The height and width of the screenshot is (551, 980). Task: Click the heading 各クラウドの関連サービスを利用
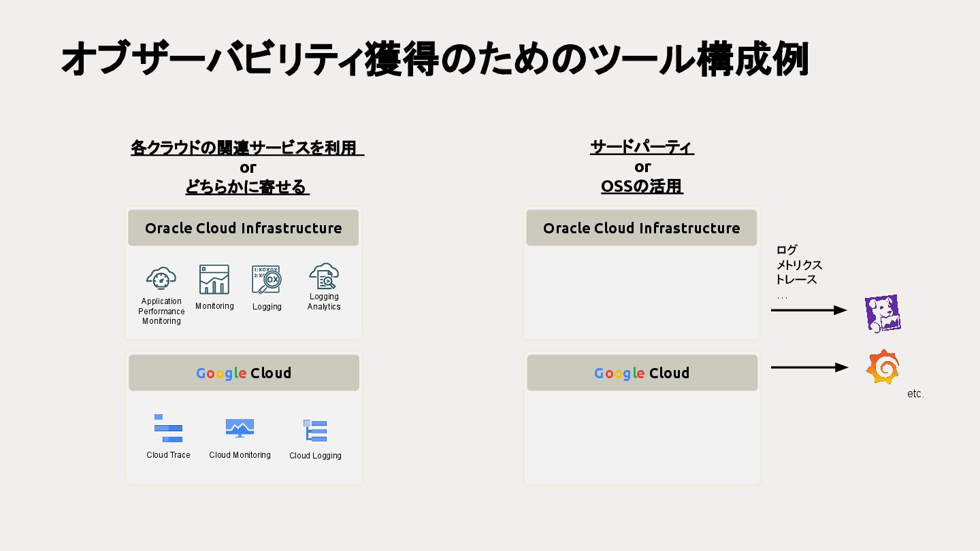[x=244, y=148]
